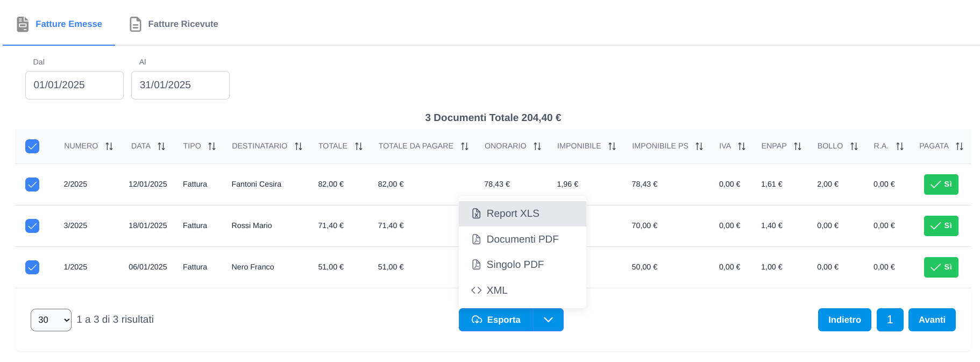This screenshot has height=362, width=980.
Task: Click date 18/01/2025
Action: 148,225
